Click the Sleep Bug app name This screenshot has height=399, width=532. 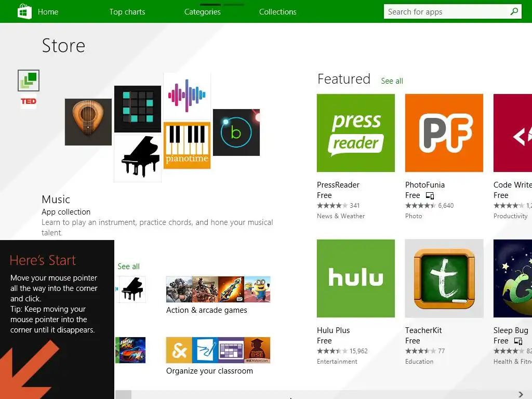[511, 330]
